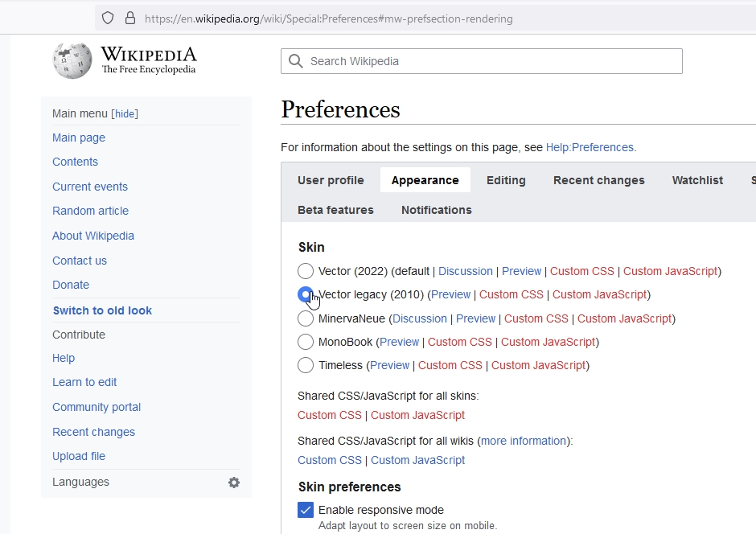
Task: Open the Notifications tab
Action: 436,210
